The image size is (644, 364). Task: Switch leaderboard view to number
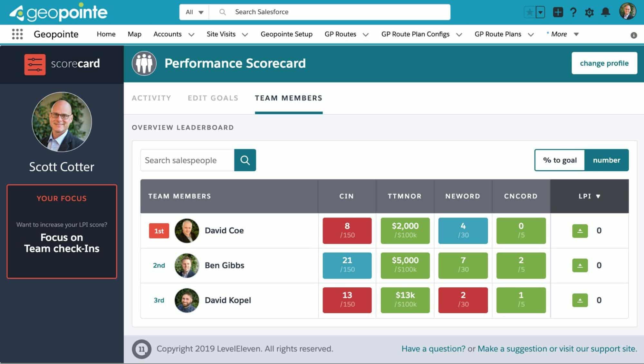pyautogui.click(x=606, y=160)
